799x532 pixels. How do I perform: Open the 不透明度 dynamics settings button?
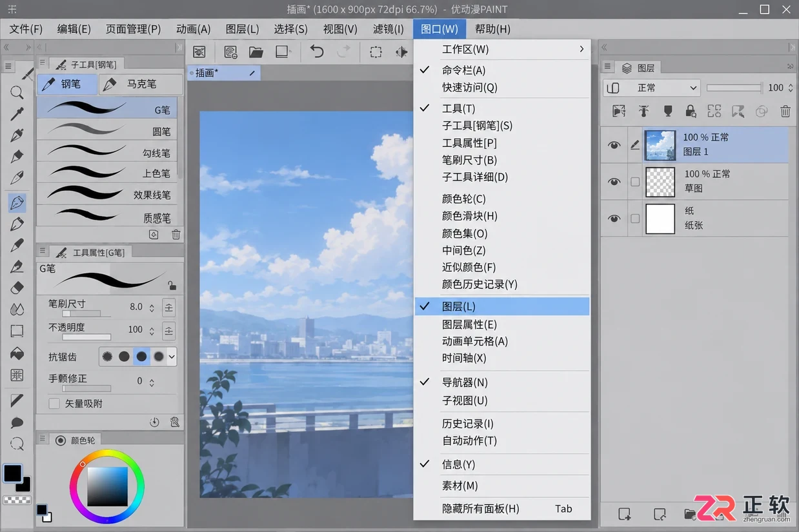168,331
